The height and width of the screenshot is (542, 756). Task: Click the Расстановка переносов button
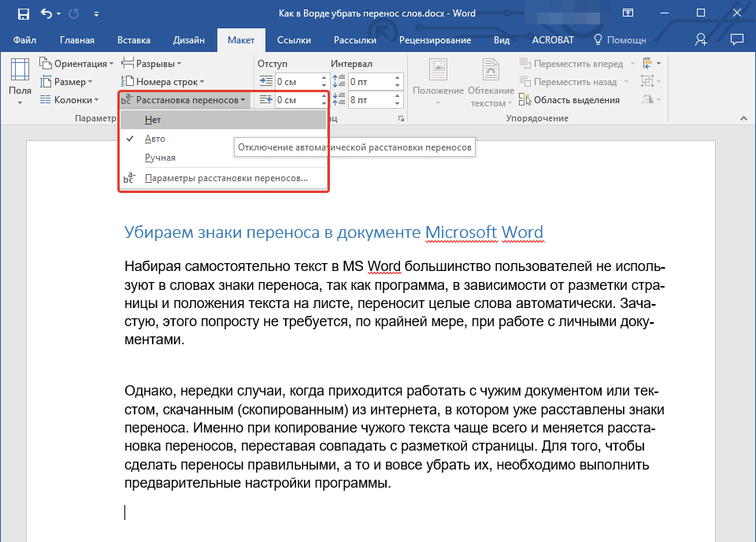(x=186, y=100)
